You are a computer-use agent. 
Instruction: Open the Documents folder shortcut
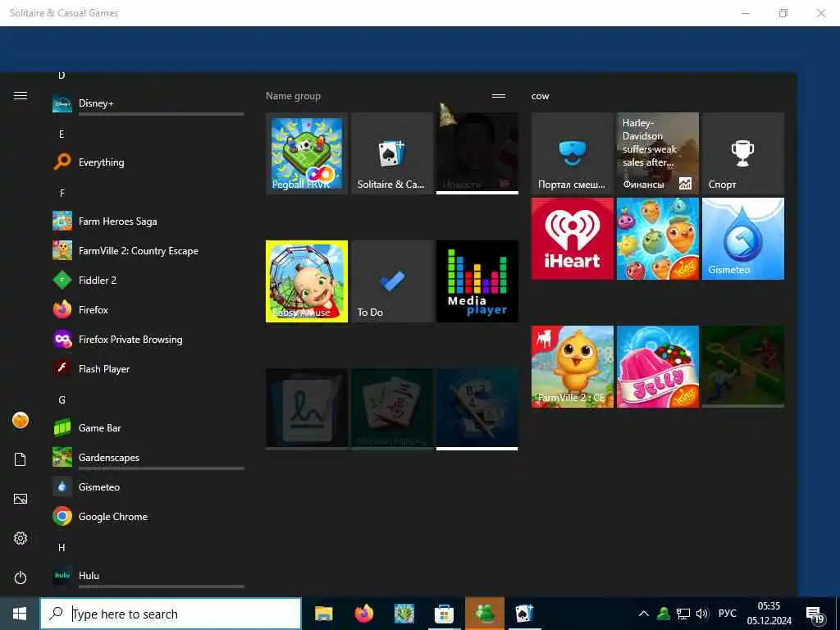tap(21, 459)
